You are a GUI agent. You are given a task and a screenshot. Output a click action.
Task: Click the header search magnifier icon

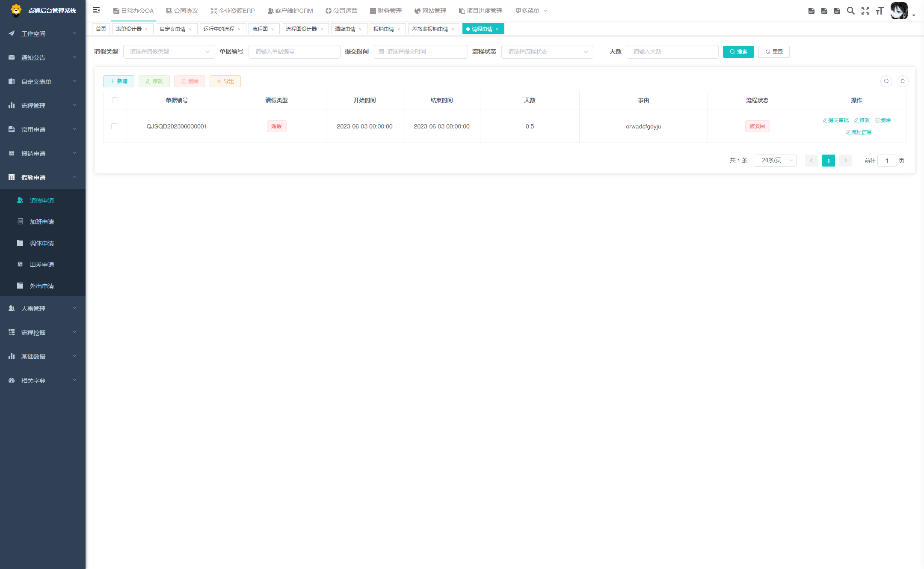tap(850, 11)
